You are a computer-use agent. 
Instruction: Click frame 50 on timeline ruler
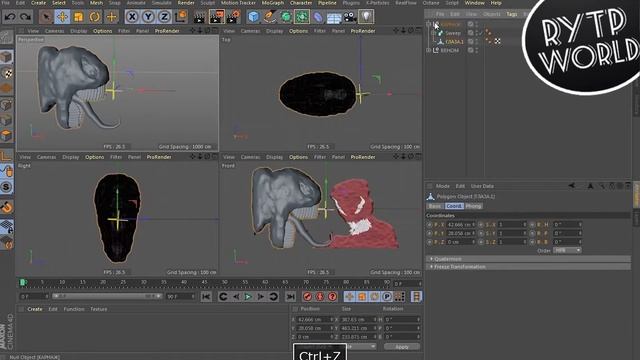pyautogui.click(x=224, y=282)
